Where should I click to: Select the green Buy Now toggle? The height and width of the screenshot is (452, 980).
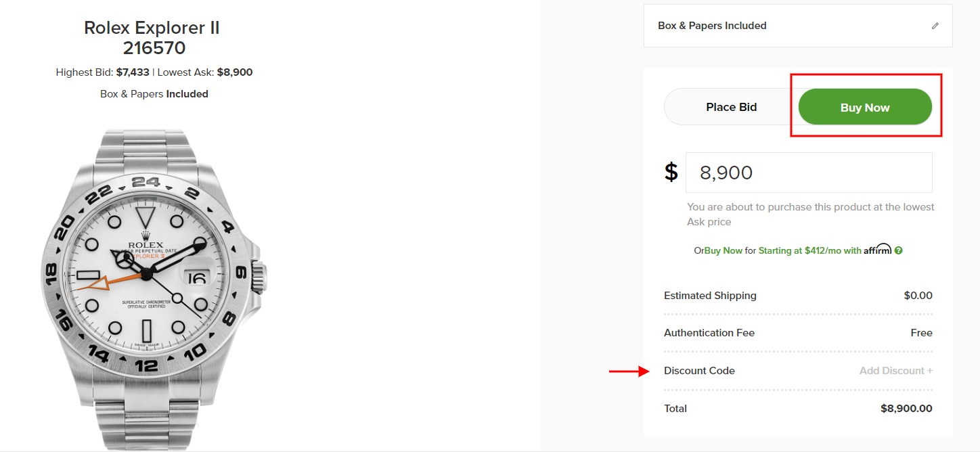[865, 107]
